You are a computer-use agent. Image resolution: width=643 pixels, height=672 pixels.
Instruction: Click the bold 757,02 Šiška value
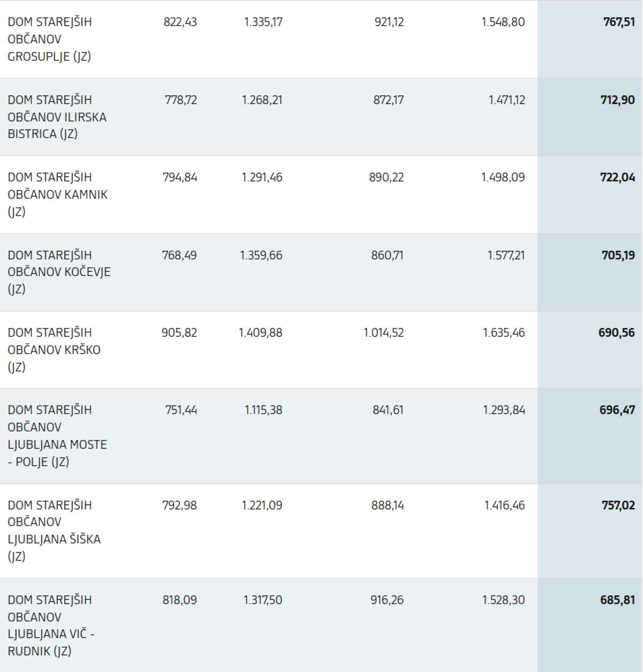(618, 505)
